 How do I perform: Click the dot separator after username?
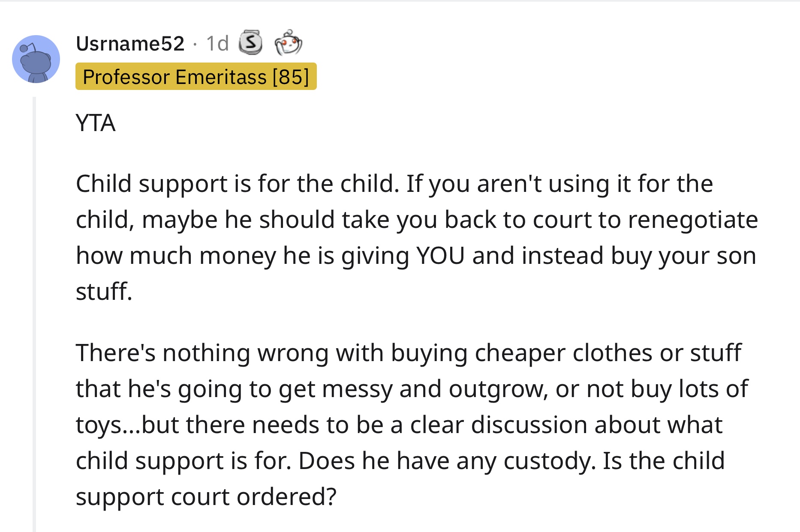(x=195, y=44)
